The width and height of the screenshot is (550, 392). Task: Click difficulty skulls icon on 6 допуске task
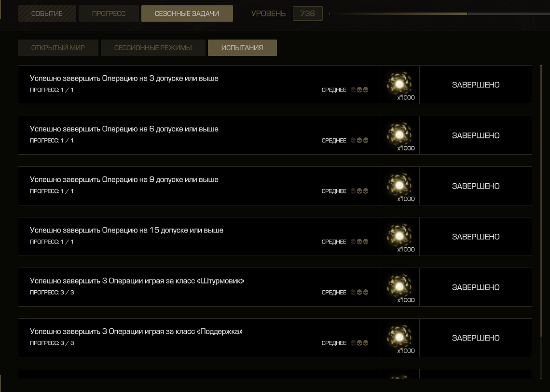pyautogui.click(x=359, y=140)
